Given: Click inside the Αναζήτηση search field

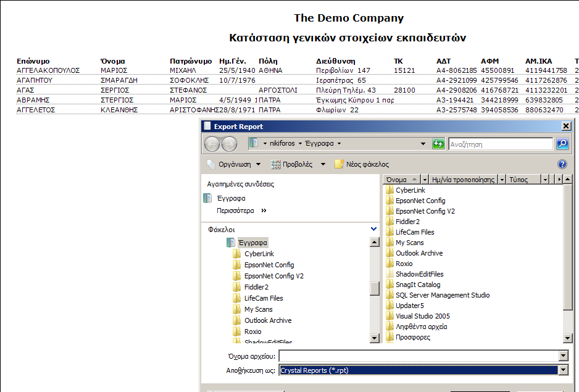Looking at the screenshot, I should click(x=500, y=144).
